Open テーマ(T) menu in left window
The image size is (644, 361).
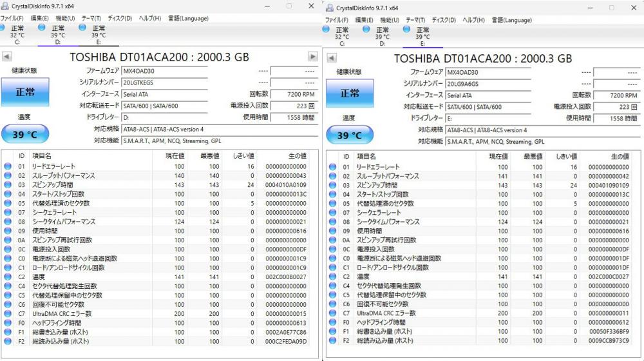click(x=91, y=19)
